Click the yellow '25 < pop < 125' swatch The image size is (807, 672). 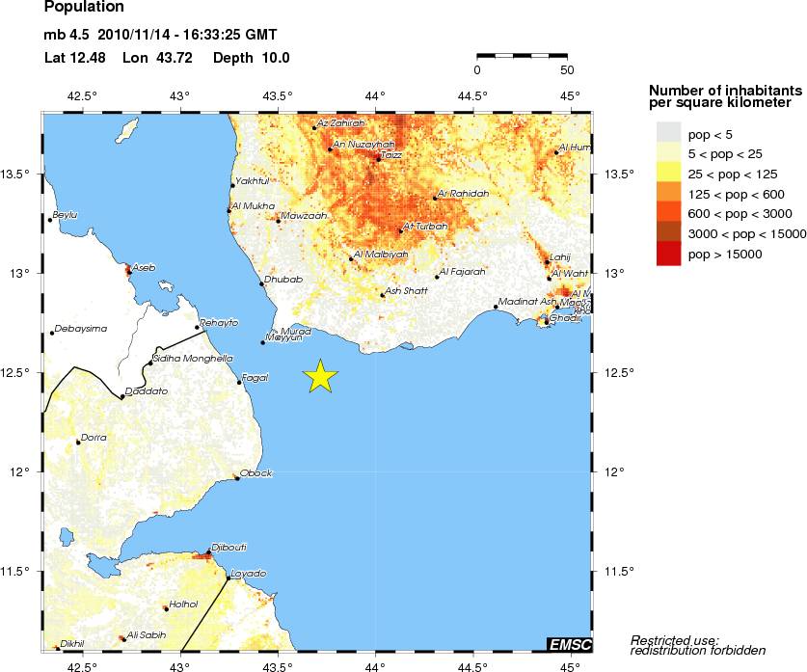[x=668, y=173]
